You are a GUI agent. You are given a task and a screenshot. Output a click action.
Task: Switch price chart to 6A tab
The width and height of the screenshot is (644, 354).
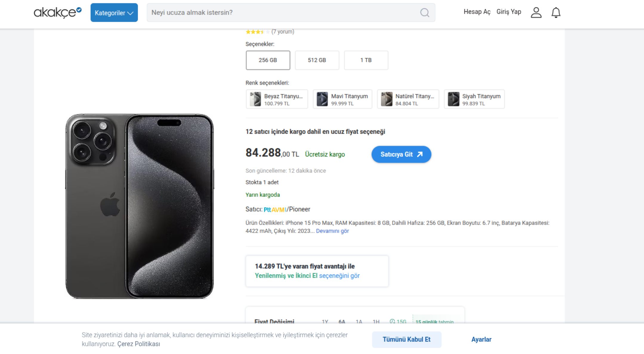pyautogui.click(x=342, y=321)
